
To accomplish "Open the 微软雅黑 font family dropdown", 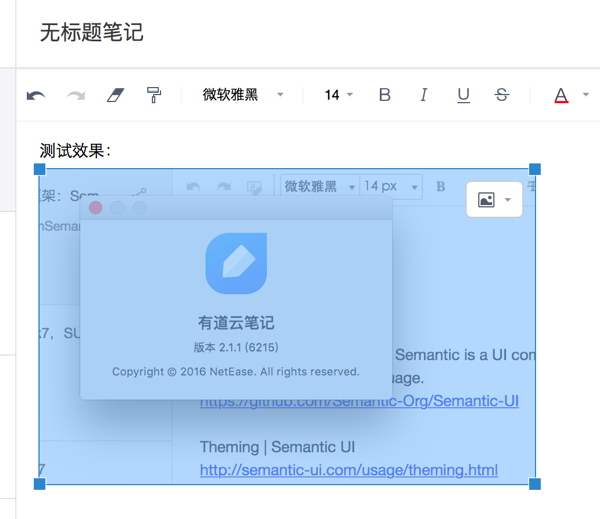I will pyautogui.click(x=243, y=95).
